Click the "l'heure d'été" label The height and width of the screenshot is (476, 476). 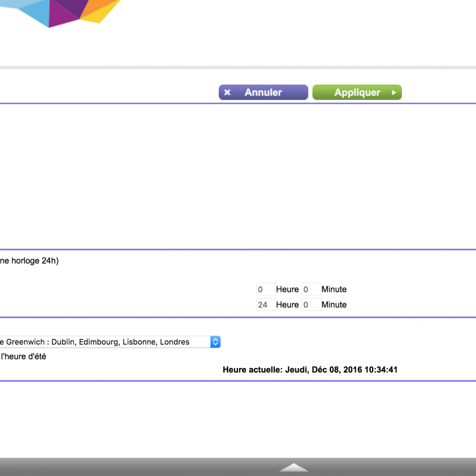pos(23,357)
